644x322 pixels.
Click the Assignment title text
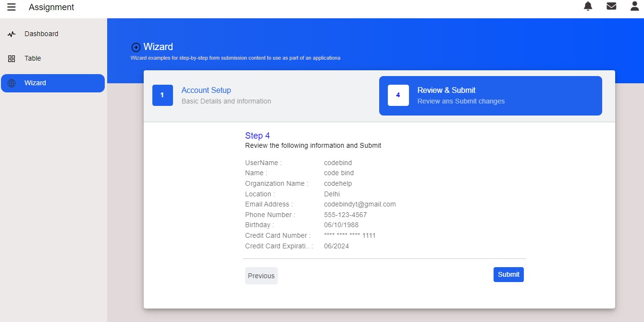point(51,7)
